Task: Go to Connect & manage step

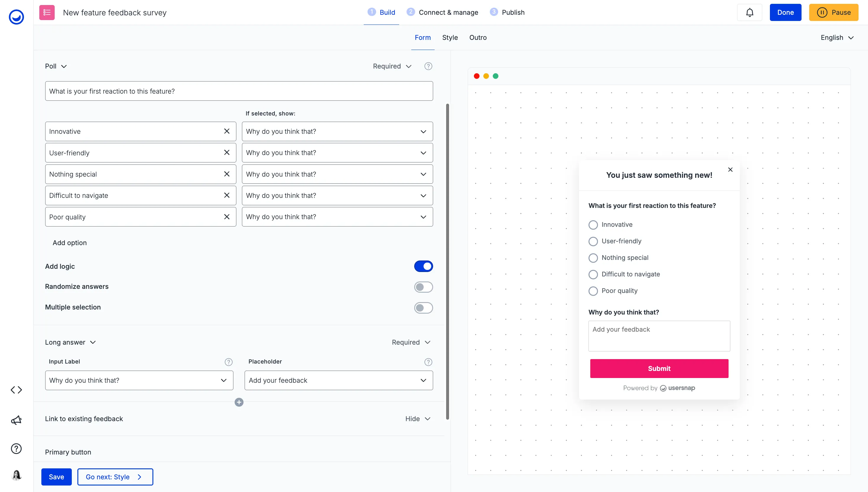Action: point(448,12)
